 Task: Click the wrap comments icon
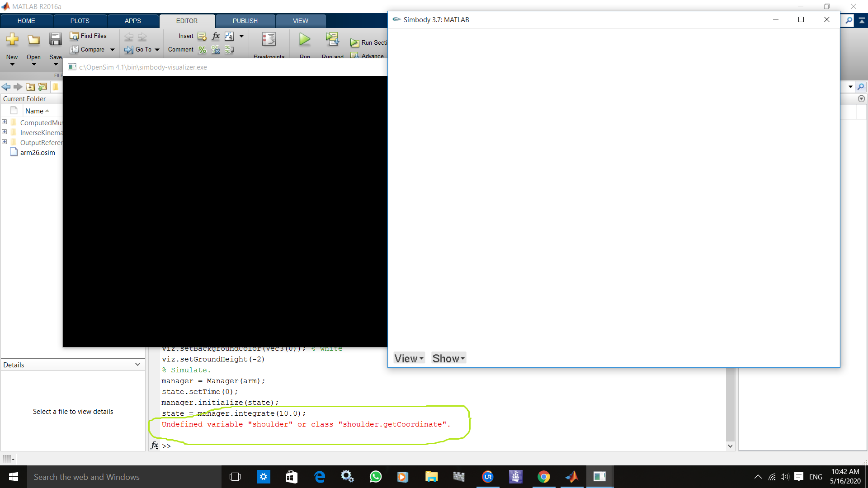coord(229,50)
